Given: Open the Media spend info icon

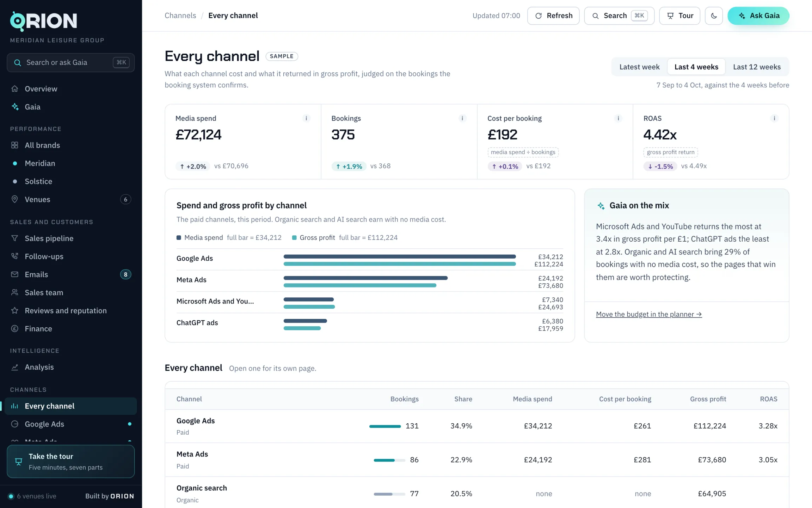Looking at the screenshot, I should tap(306, 118).
